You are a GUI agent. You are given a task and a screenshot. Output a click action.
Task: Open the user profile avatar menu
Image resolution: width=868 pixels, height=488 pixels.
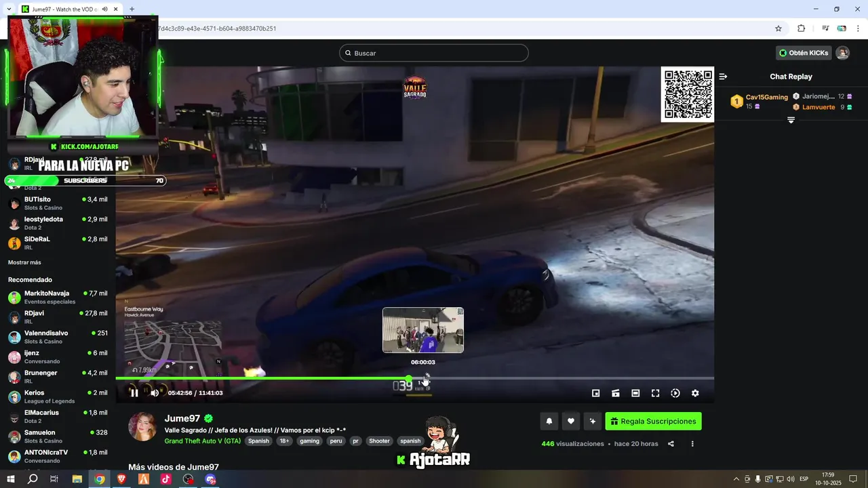tap(842, 53)
